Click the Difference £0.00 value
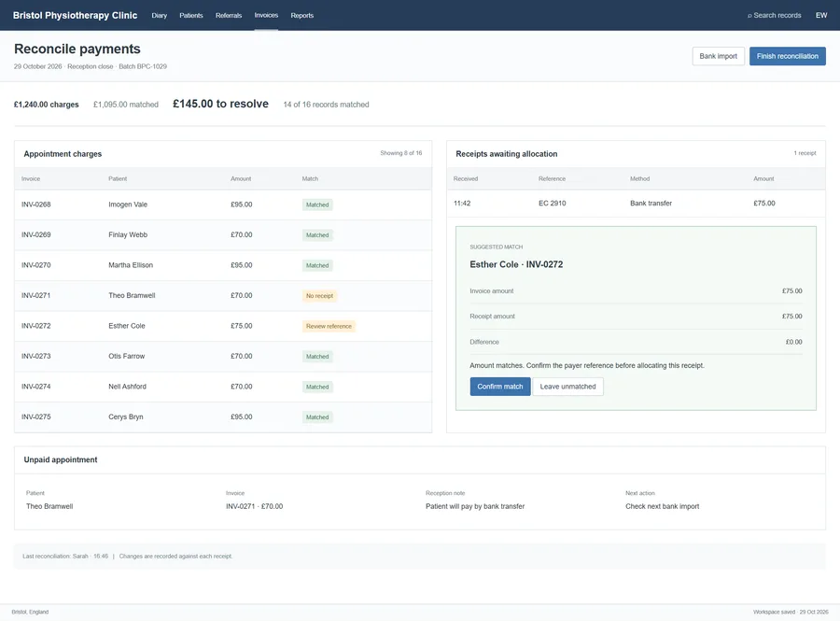The image size is (840, 621). pos(793,342)
